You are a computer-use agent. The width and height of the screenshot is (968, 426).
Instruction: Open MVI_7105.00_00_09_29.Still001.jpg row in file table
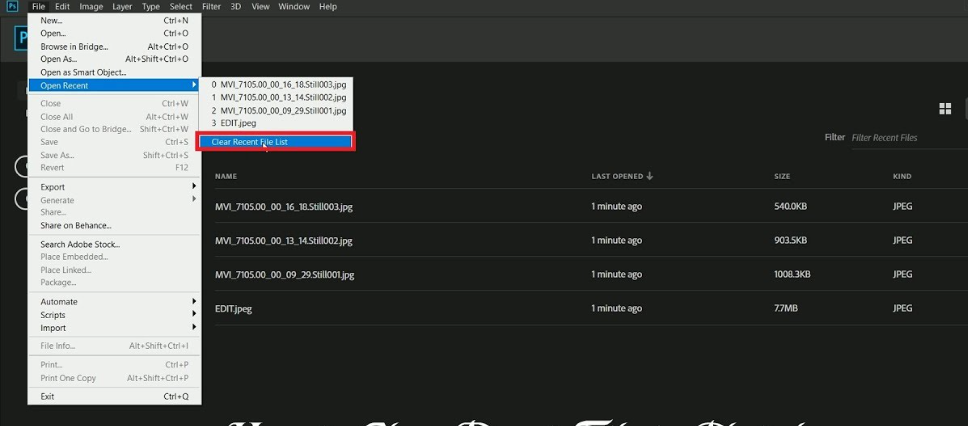(x=284, y=275)
